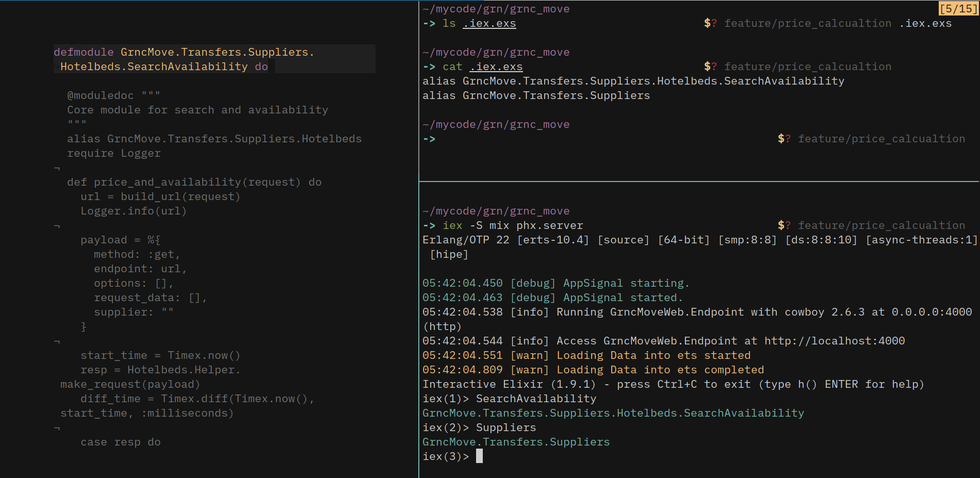Click the @moduledoc attribute in the editor
Image resolution: width=980 pixels, height=478 pixels.
[x=100, y=96]
